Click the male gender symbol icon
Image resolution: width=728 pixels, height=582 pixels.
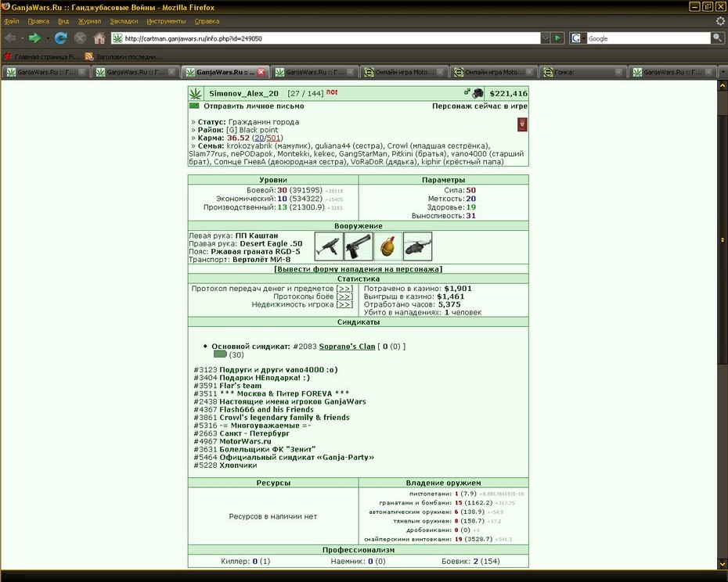tap(467, 92)
